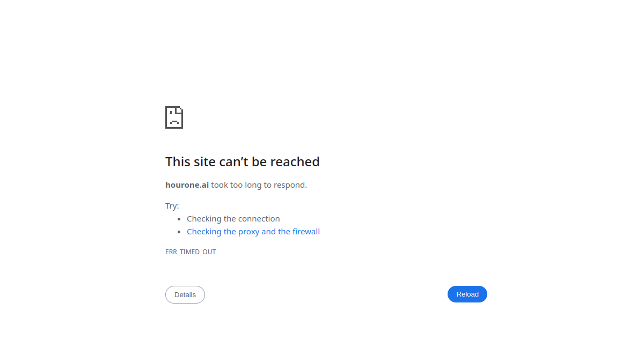Click the "Try:" label
Viewport: 644px width, 362px height.
pyautogui.click(x=172, y=206)
